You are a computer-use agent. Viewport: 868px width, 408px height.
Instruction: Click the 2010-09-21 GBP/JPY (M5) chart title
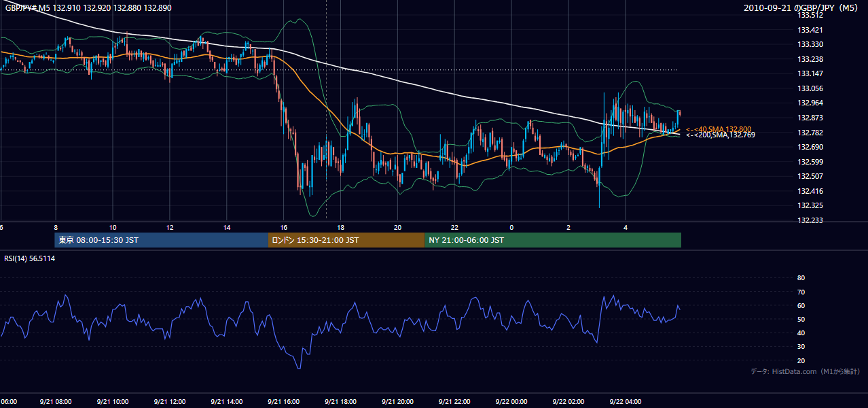[x=801, y=8]
